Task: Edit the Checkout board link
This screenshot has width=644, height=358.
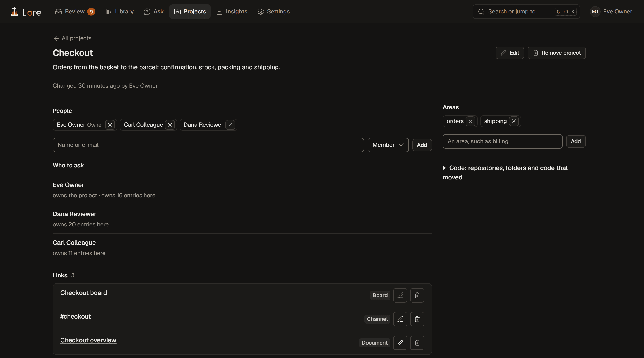Action: 400,295
